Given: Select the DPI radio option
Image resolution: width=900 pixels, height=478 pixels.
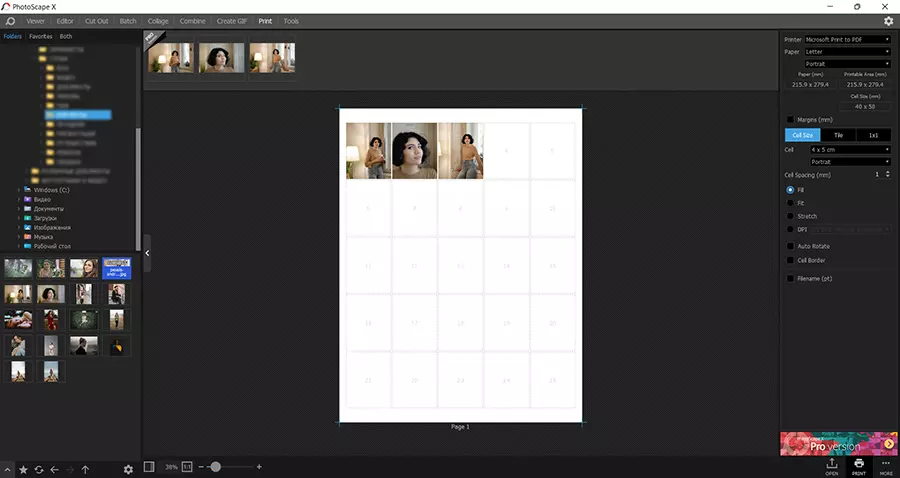Looking at the screenshot, I should pos(790,230).
